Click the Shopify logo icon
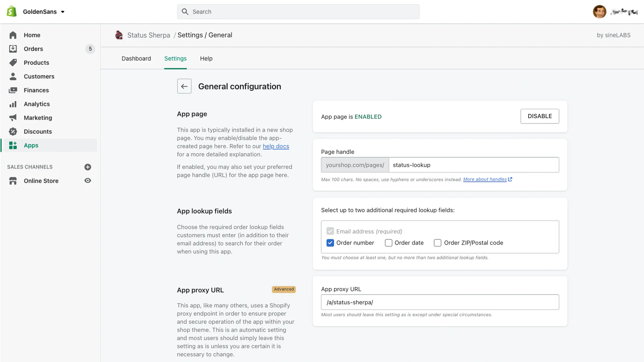This screenshot has height=362, width=644. tap(12, 11)
